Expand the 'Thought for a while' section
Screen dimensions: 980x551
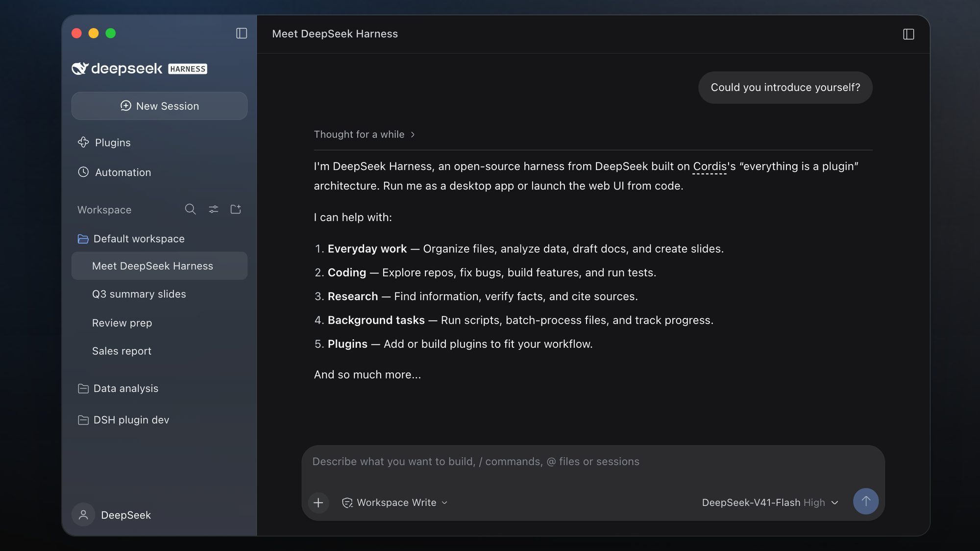365,134
